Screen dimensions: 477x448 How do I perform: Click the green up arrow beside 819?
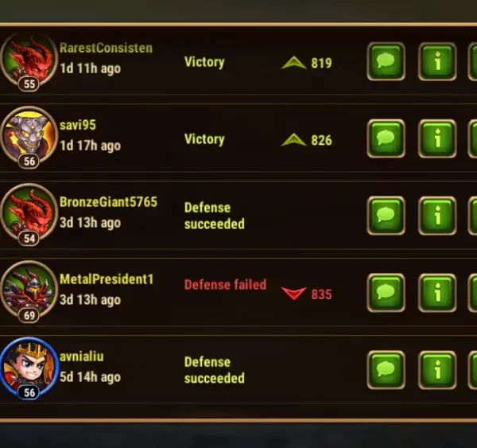pos(293,63)
